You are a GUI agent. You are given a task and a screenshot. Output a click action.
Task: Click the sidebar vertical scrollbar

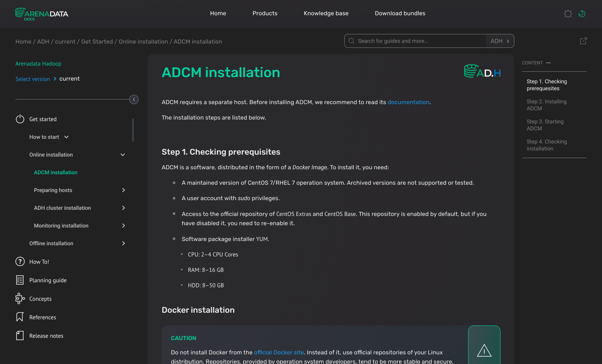tap(133, 130)
